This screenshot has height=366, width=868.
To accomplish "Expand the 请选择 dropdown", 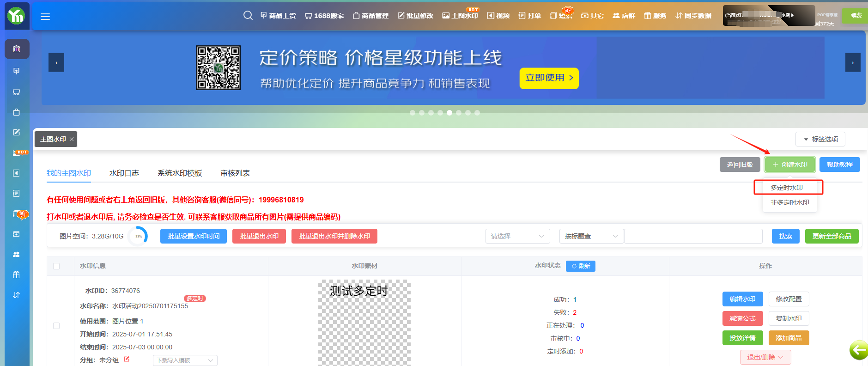I will pyautogui.click(x=517, y=236).
